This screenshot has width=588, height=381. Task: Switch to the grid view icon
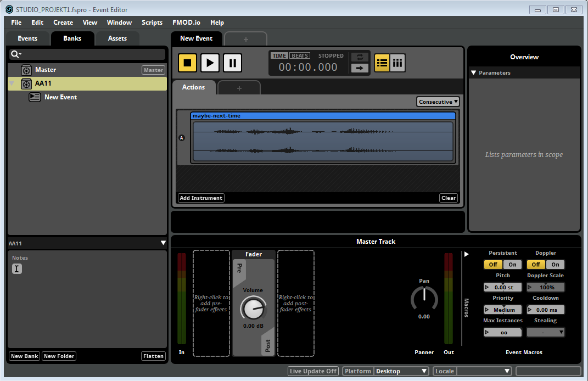pyautogui.click(x=397, y=63)
